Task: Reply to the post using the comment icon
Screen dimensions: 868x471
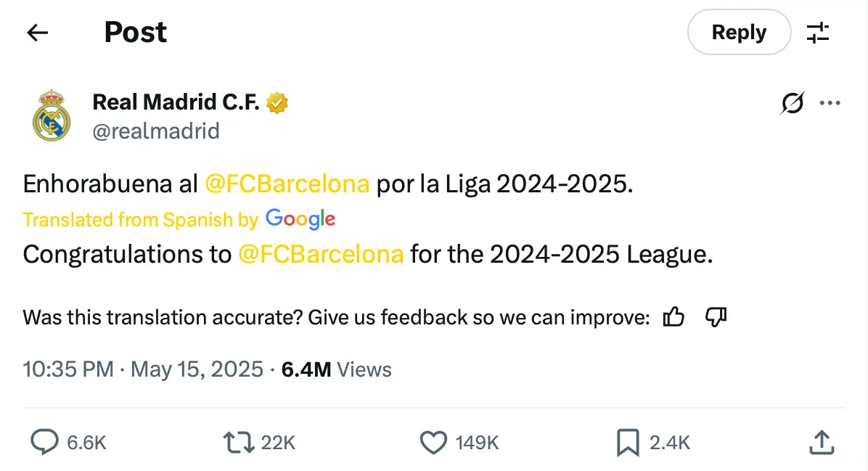Action: click(45, 441)
